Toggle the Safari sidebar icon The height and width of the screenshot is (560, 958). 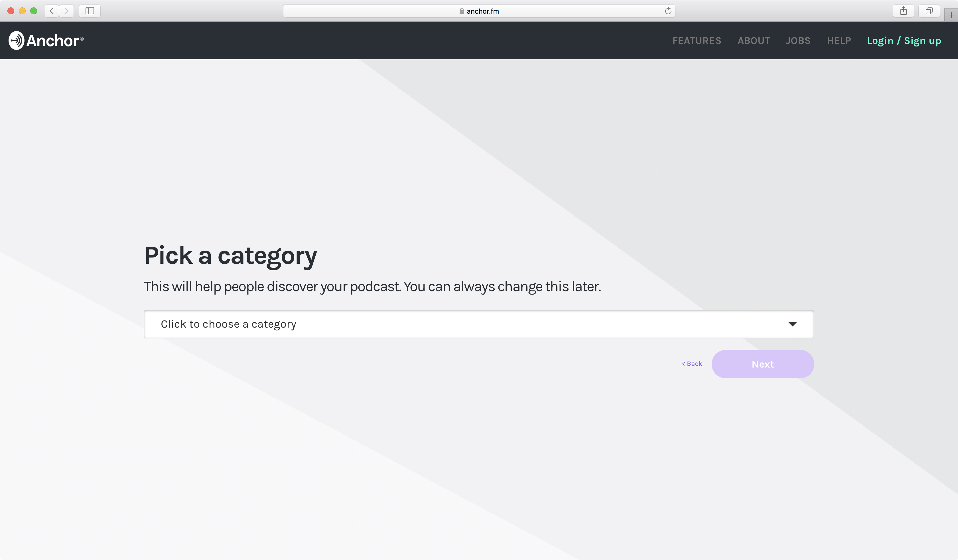[90, 11]
